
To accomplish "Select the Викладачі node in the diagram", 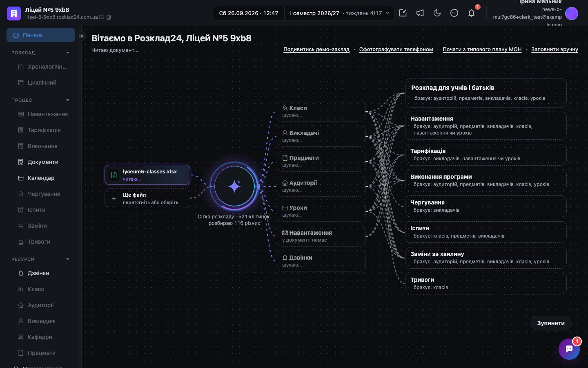I will pyautogui.click(x=321, y=137).
